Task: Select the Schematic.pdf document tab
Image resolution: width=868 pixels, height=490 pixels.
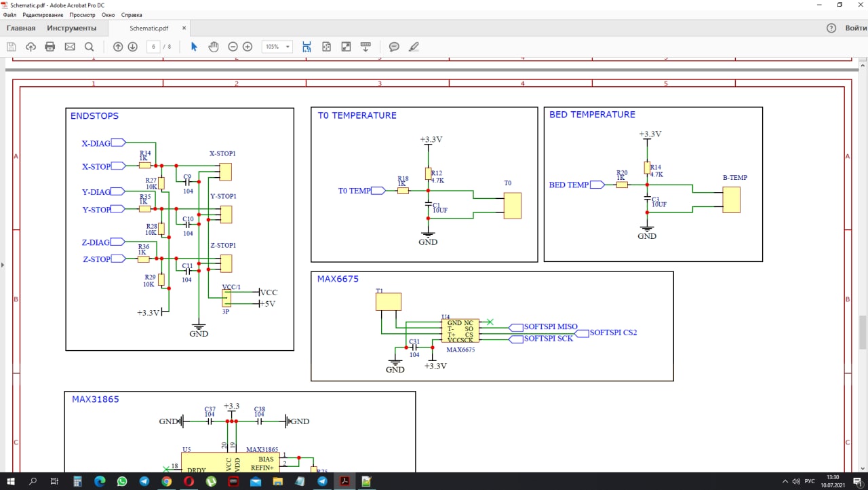Action: point(149,29)
